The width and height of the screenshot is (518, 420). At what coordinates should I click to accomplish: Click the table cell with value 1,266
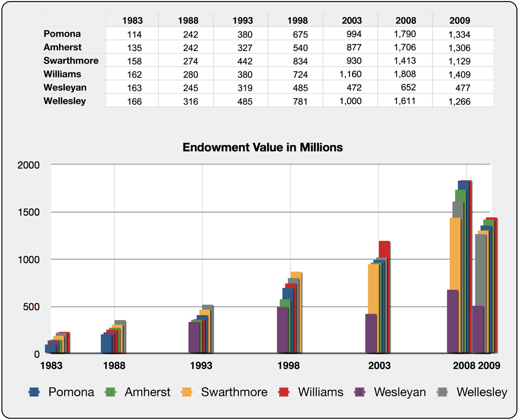pos(463,101)
